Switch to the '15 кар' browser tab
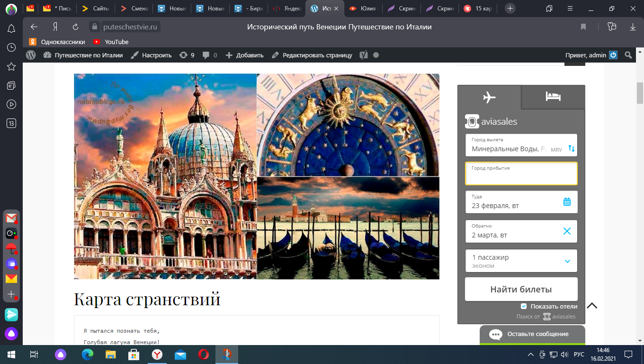The image size is (644, 364). pyautogui.click(x=479, y=8)
